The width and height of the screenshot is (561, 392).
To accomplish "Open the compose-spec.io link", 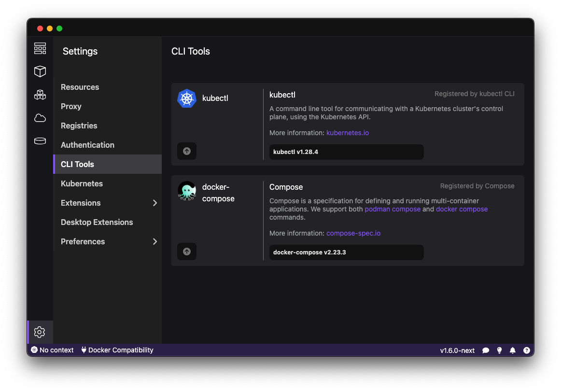I will point(353,233).
